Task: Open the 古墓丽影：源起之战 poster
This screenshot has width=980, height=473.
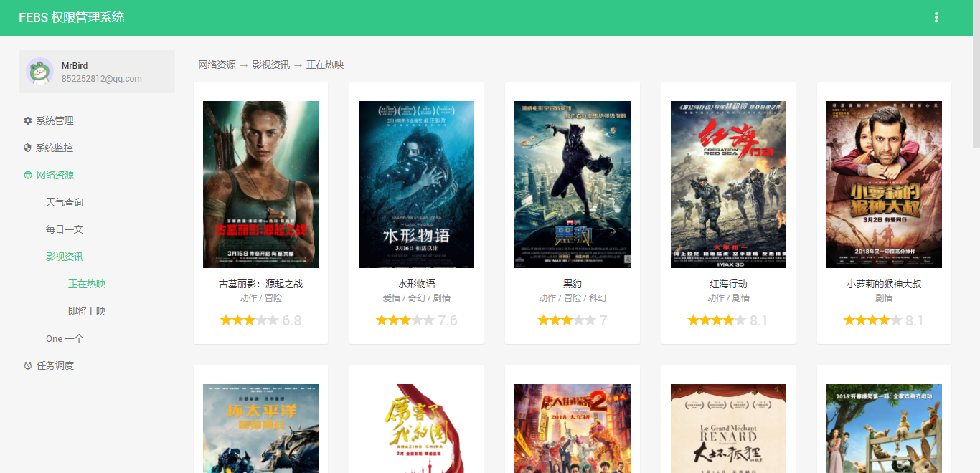Action: (261, 184)
